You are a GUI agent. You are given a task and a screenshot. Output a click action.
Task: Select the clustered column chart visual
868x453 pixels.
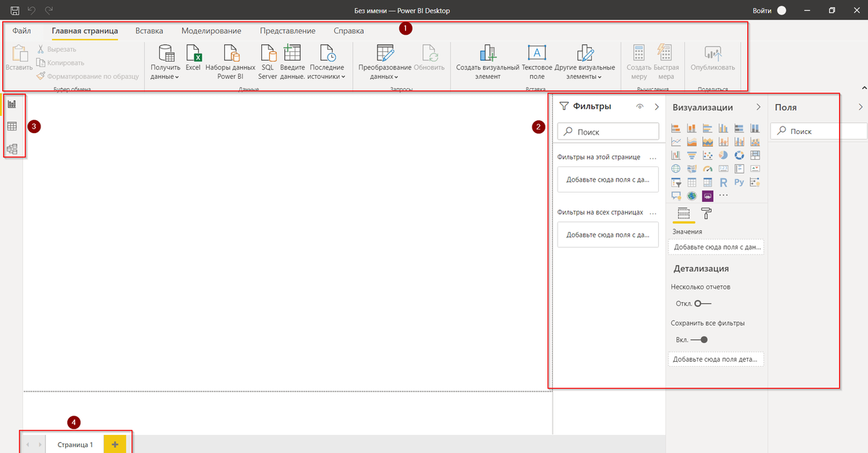723,128
